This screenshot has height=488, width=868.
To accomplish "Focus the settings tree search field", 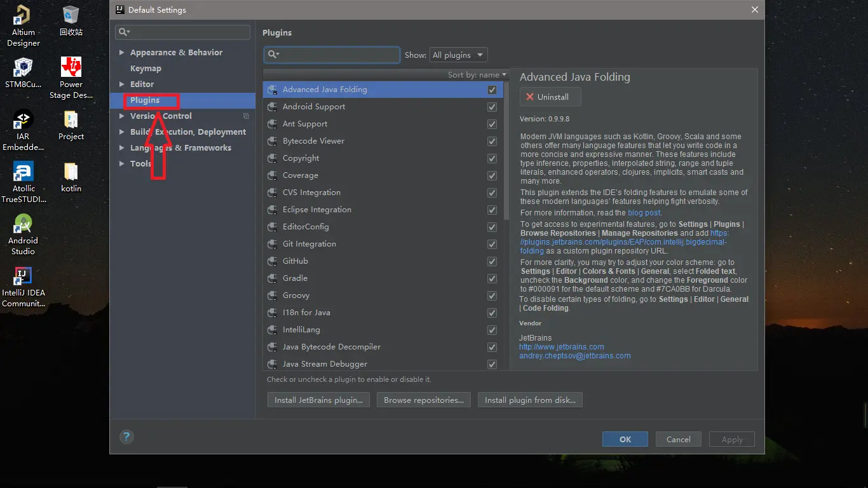I will pos(182,32).
